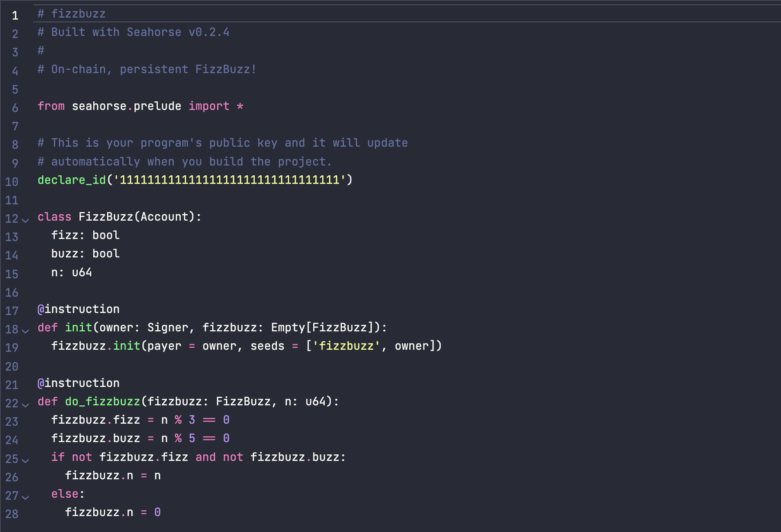Click 'fizzbuzz.buzz' assignment on line 24
The width and height of the screenshot is (781, 532).
[x=96, y=438]
